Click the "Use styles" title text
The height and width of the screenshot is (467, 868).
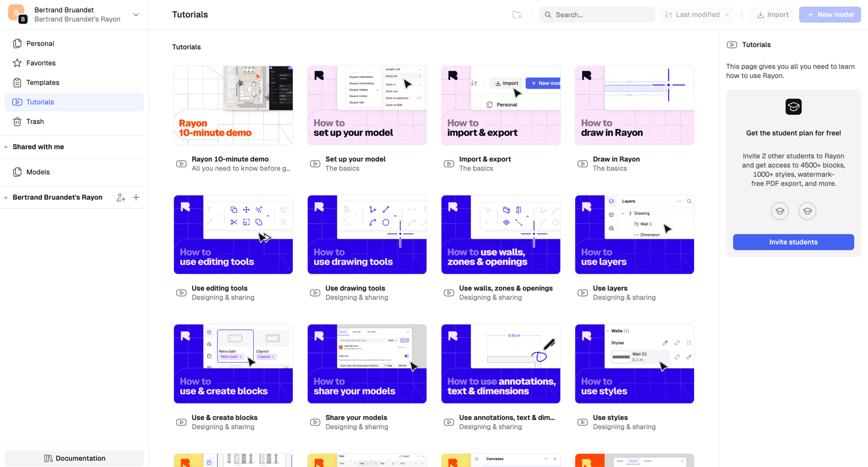pyautogui.click(x=610, y=418)
